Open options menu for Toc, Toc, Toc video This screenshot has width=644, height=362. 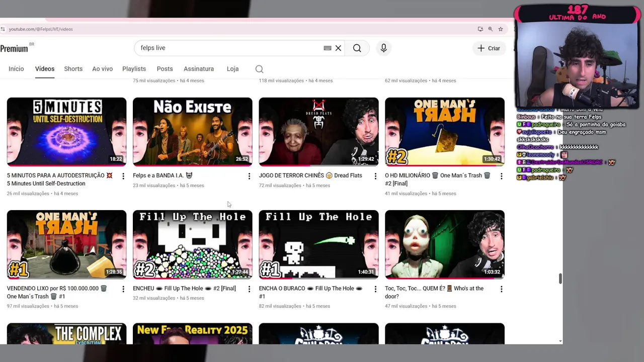point(501,289)
